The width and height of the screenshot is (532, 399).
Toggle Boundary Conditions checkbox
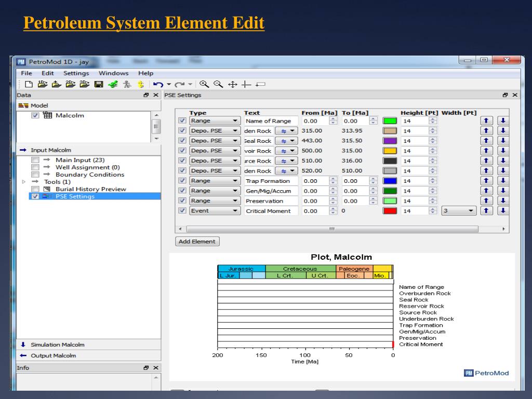pyautogui.click(x=35, y=175)
